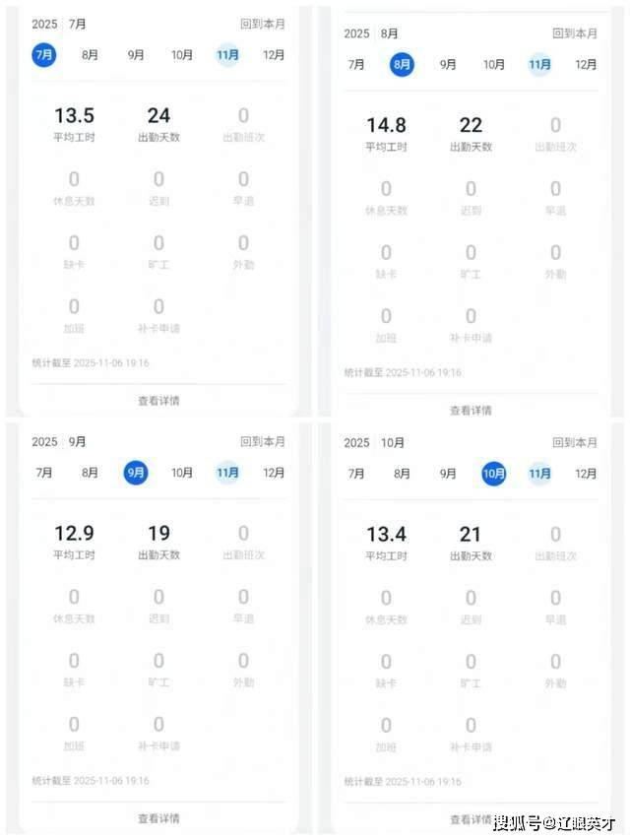This screenshot has width=630, height=840.
Task: Click the 22 出勤天数 statistic
Action: (x=471, y=134)
